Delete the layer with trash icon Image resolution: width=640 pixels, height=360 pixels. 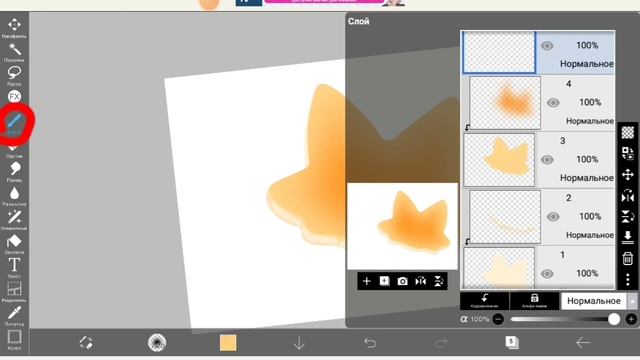[x=628, y=258]
